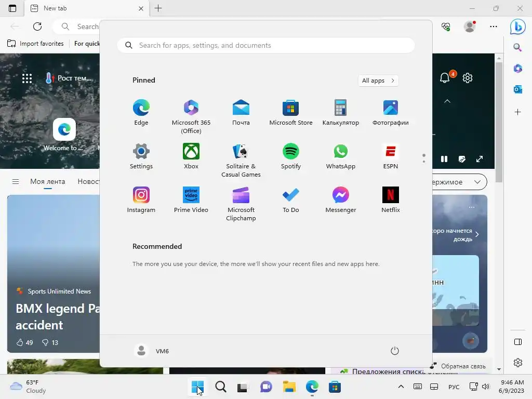Launch the Калькулятор app

[341, 113]
